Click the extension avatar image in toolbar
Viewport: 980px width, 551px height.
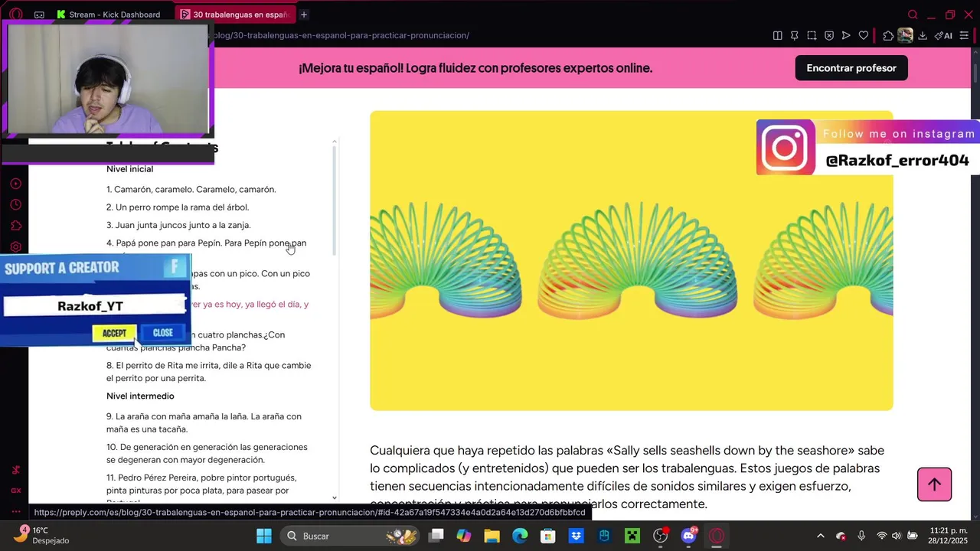[x=906, y=35]
